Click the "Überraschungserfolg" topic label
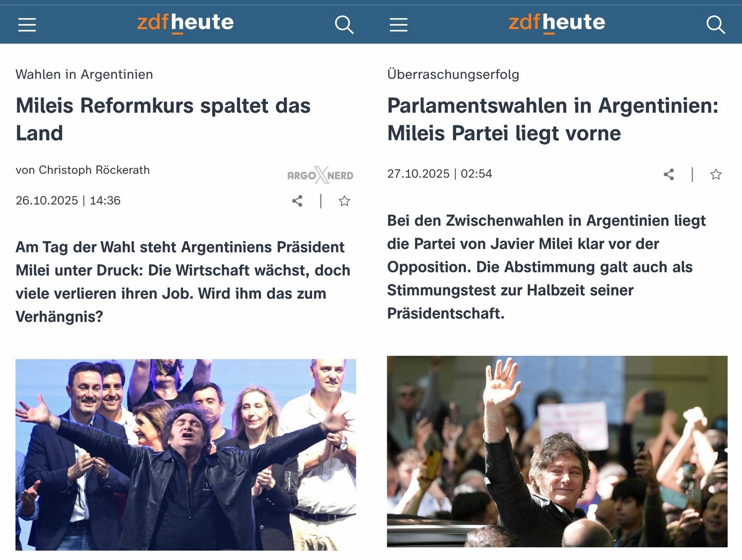Image resolution: width=742 pixels, height=560 pixels. point(453,74)
